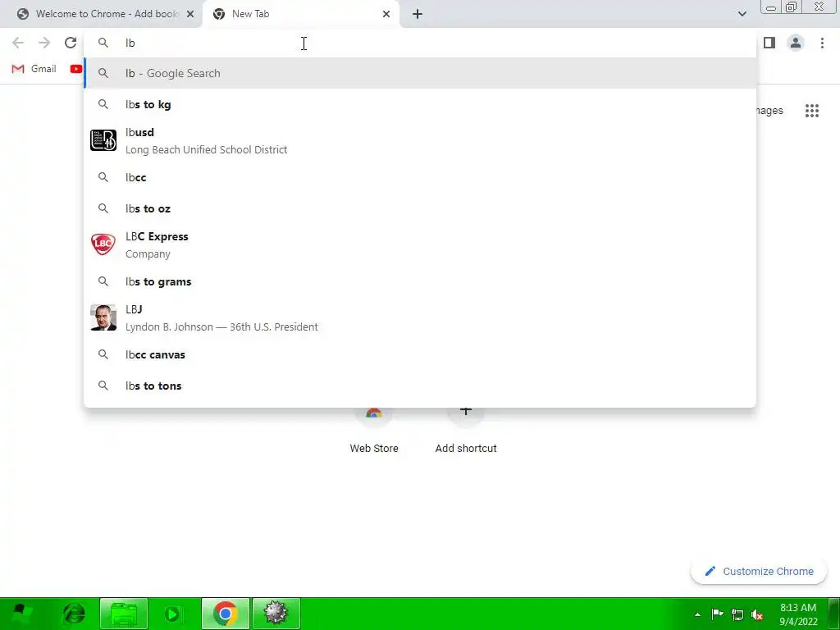Select the New Tab tab

pyautogui.click(x=300, y=15)
